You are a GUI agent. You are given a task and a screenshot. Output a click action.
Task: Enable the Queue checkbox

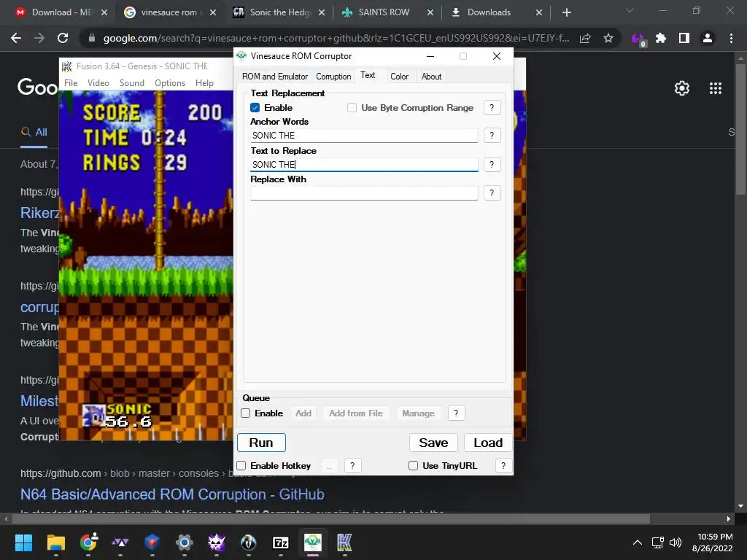[x=246, y=413]
